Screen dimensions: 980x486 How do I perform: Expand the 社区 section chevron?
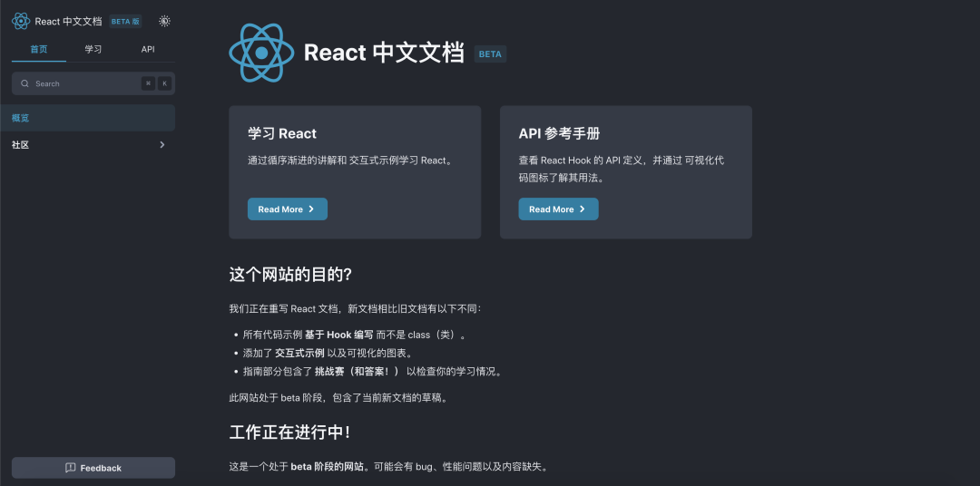point(162,145)
